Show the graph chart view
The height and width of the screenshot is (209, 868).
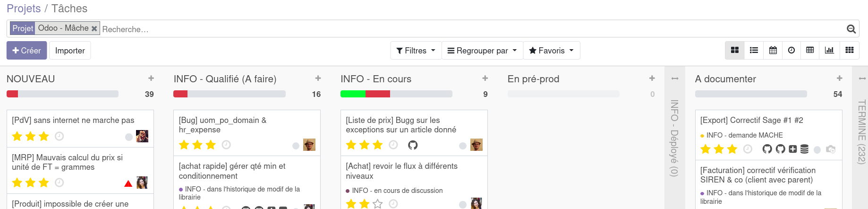(829, 50)
